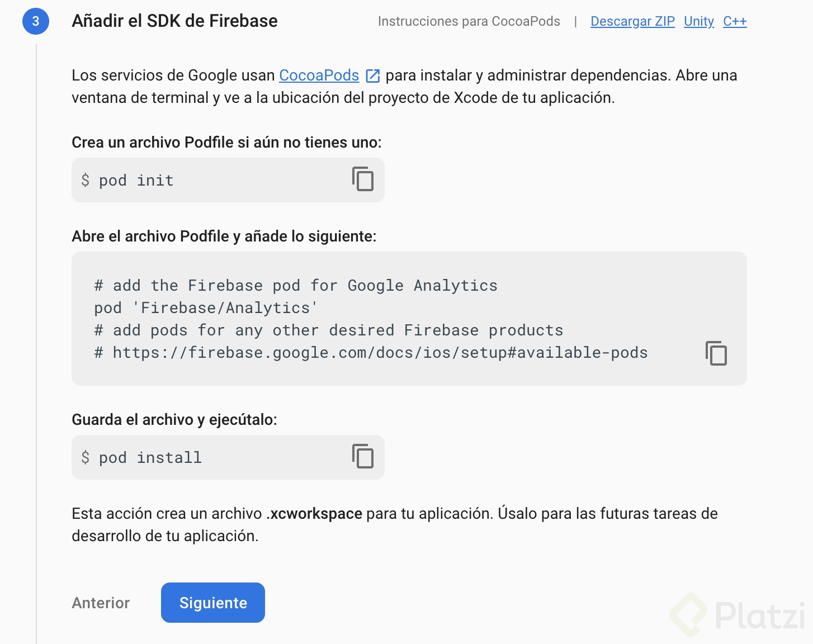The image size is (813, 644).
Task: Copy the Podfile Firebase/Analytics snippet
Action: (x=716, y=353)
